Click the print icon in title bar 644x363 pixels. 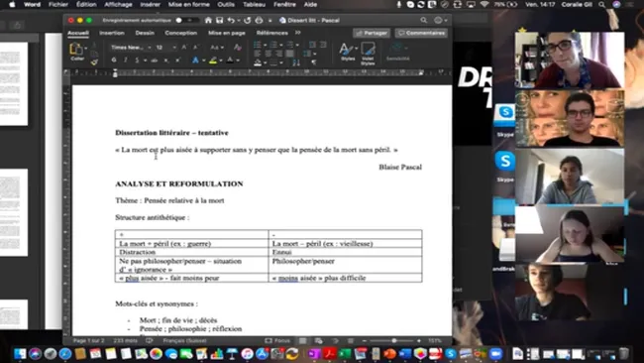pyautogui.click(x=259, y=20)
